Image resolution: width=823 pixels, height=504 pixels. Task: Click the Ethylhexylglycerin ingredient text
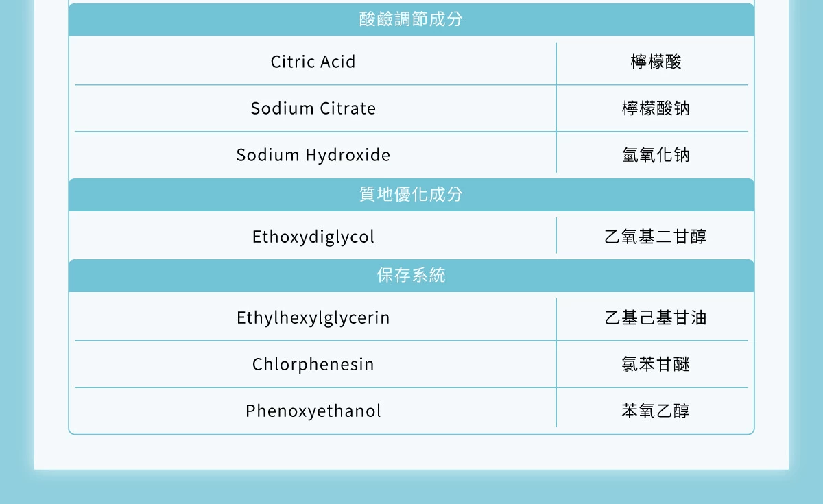tap(313, 318)
